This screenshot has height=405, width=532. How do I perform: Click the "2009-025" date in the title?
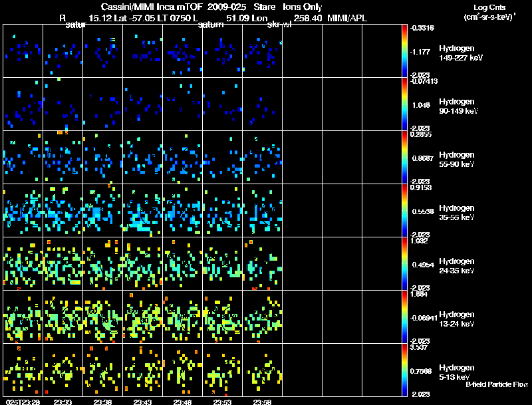tap(227, 7)
